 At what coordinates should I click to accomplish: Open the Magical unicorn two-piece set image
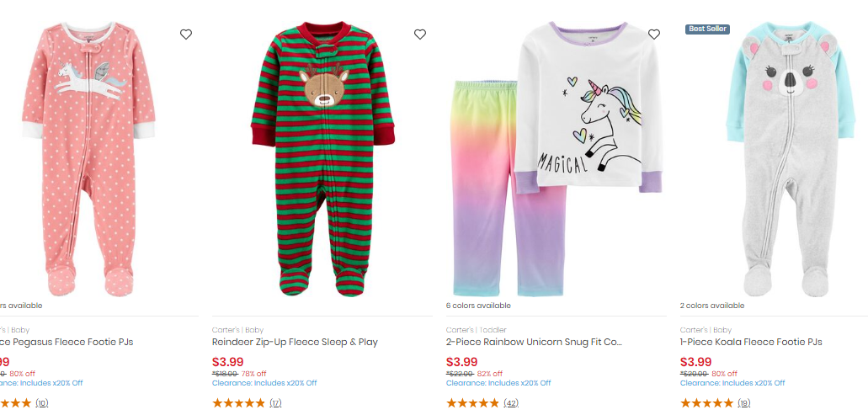click(556, 159)
